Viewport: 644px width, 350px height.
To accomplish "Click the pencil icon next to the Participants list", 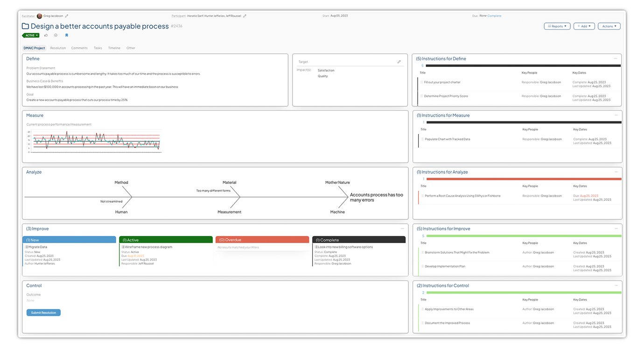I will 245,15.
